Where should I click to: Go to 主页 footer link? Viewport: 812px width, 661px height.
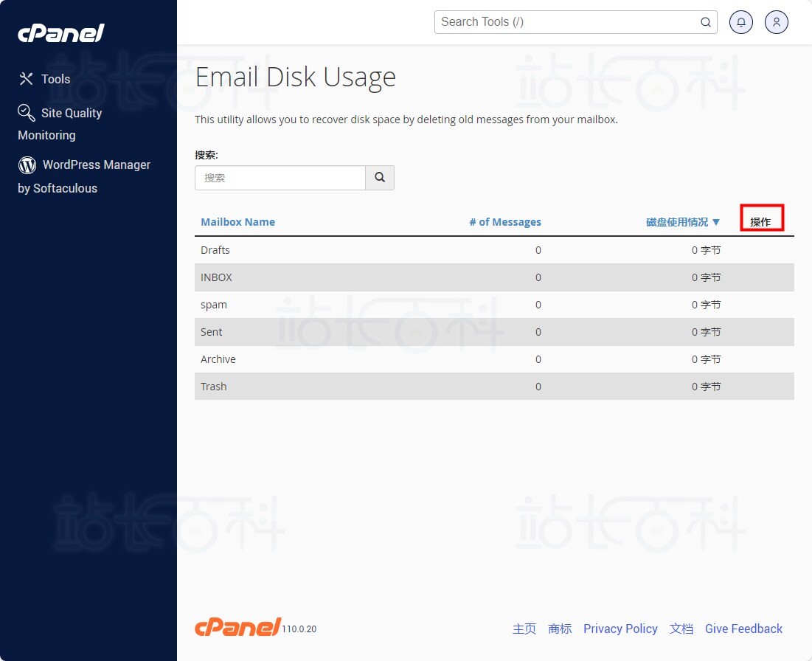524,629
